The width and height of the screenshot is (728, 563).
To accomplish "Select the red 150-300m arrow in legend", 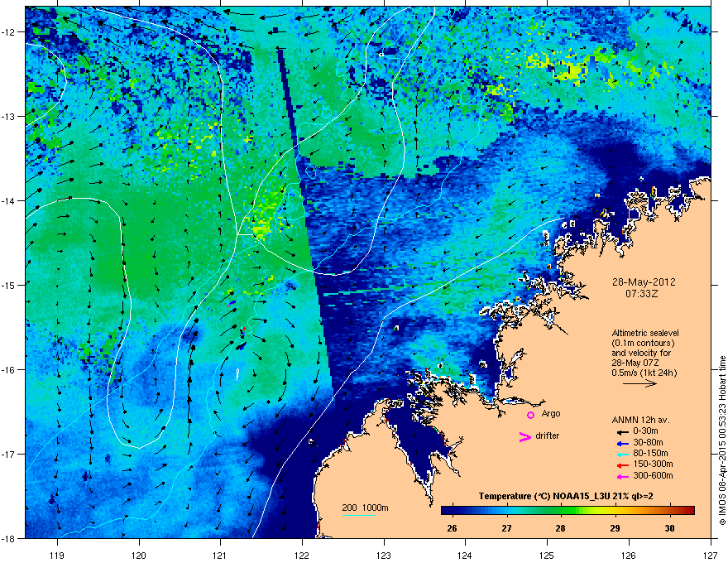I will 623,465.
